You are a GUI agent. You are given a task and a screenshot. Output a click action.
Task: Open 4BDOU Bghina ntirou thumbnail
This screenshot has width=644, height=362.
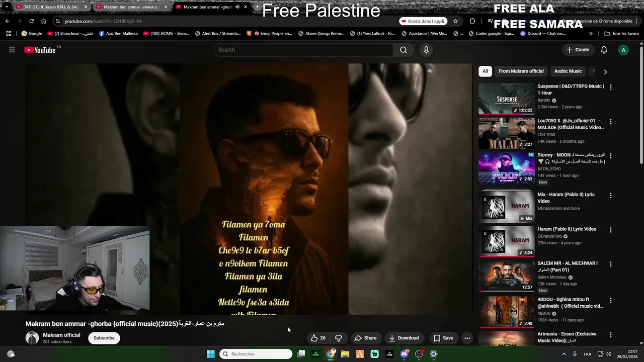507,312
